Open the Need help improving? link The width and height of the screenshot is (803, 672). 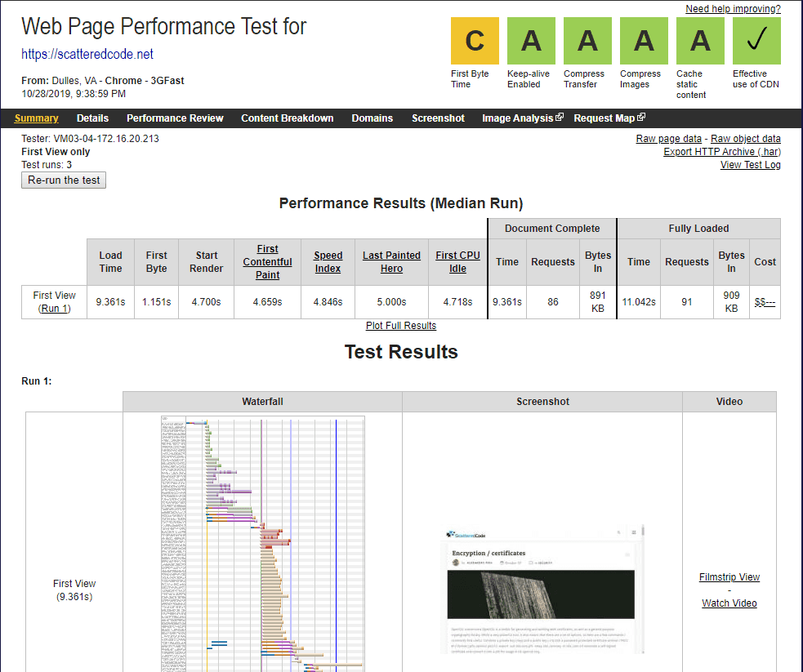point(734,8)
